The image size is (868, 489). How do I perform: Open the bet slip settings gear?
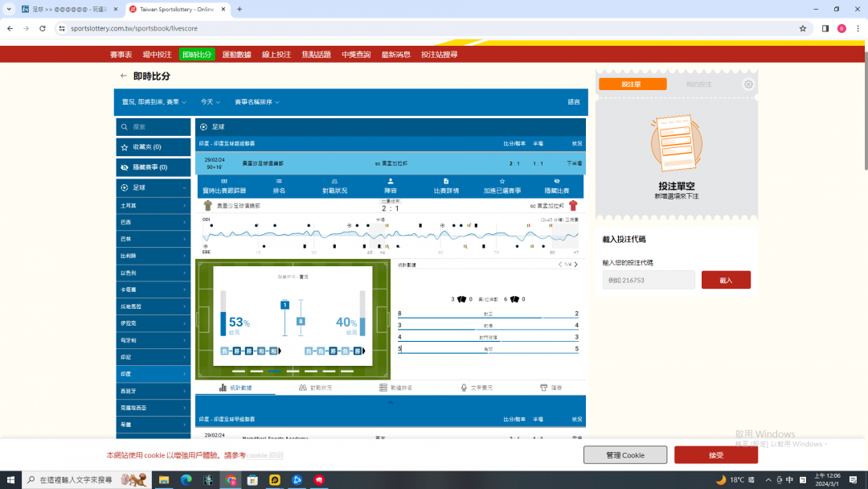click(x=748, y=84)
